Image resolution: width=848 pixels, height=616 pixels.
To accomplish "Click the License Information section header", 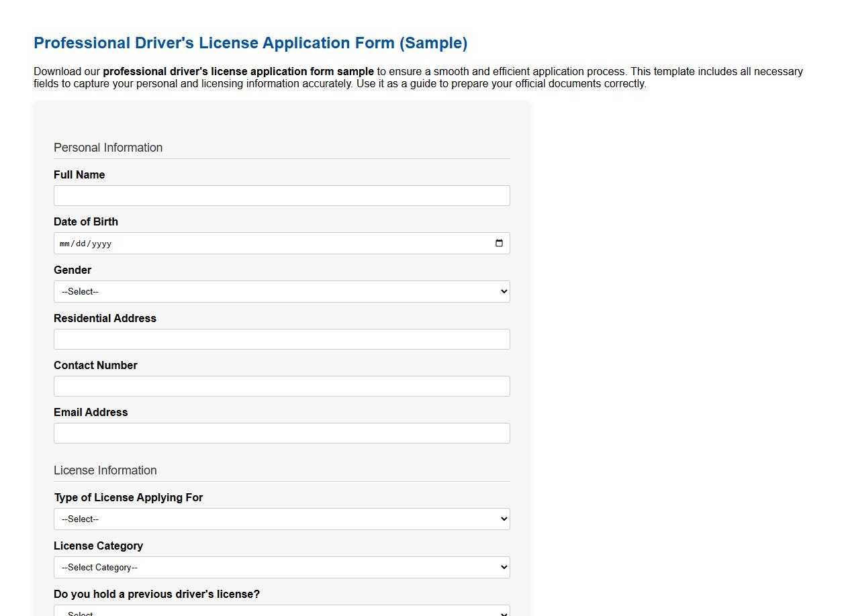I will coord(105,470).
